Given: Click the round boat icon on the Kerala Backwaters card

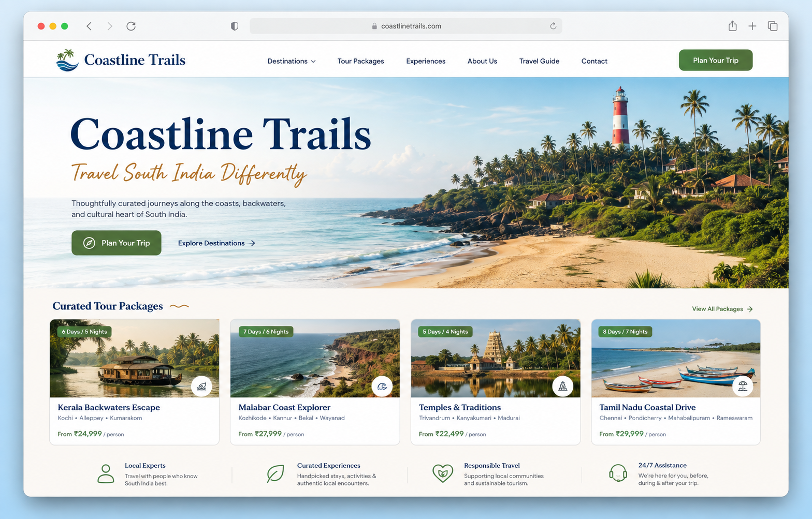Looking at the screenshot, I should (x=201, y=386).
